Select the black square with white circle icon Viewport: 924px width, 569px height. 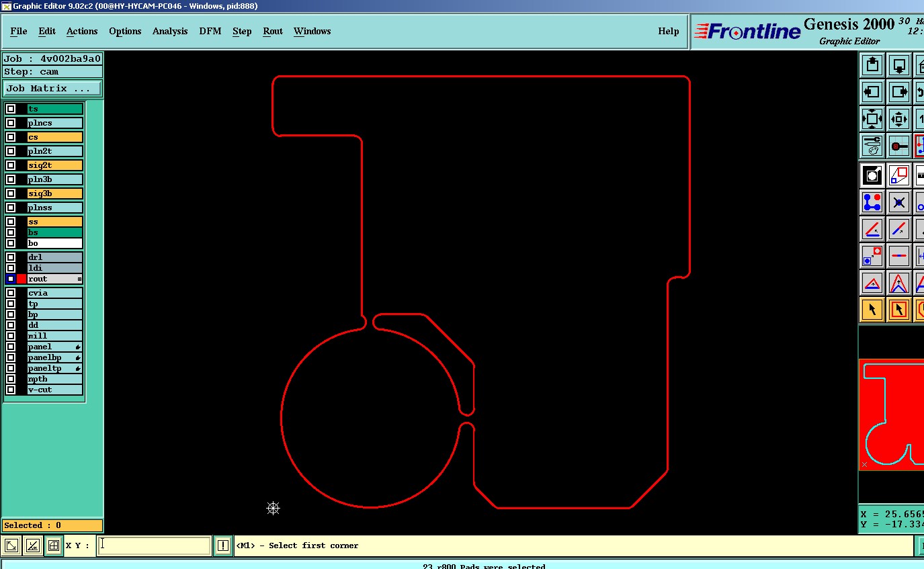(x=872, y=175)
